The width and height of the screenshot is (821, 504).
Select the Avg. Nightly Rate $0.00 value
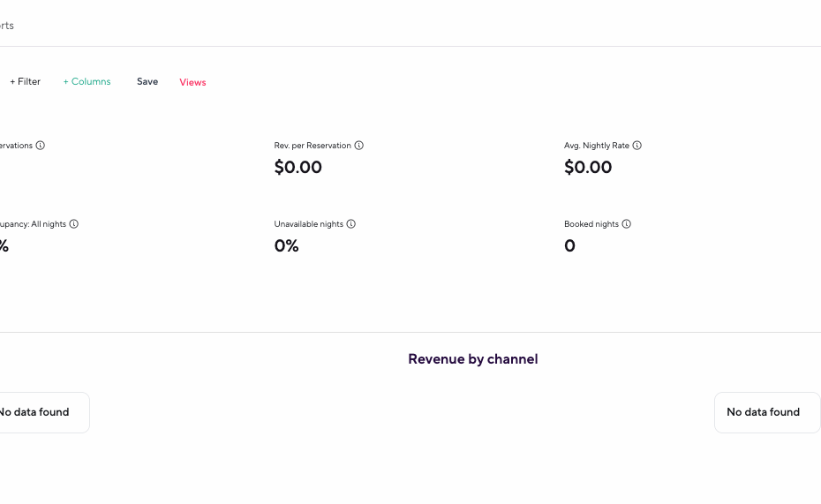pyautogui.click(x=588, y=168)
